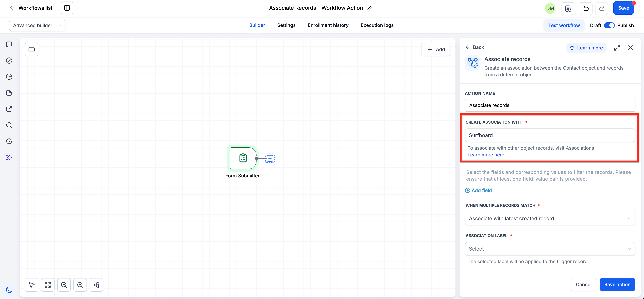Open Advanced builder dropdown
644x299 pixels.
tap(37, 26)
